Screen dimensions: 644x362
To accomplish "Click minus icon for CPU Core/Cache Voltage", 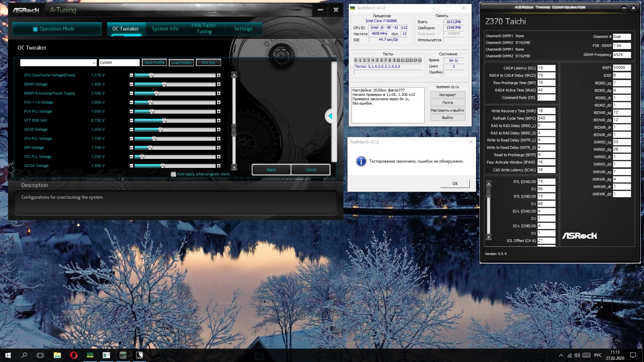I will [x=131, y=75].
